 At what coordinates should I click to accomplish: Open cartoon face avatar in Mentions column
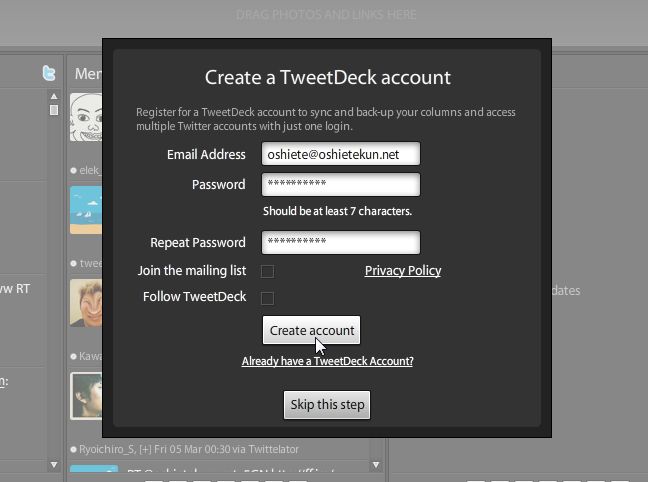[x=86, y=117]
